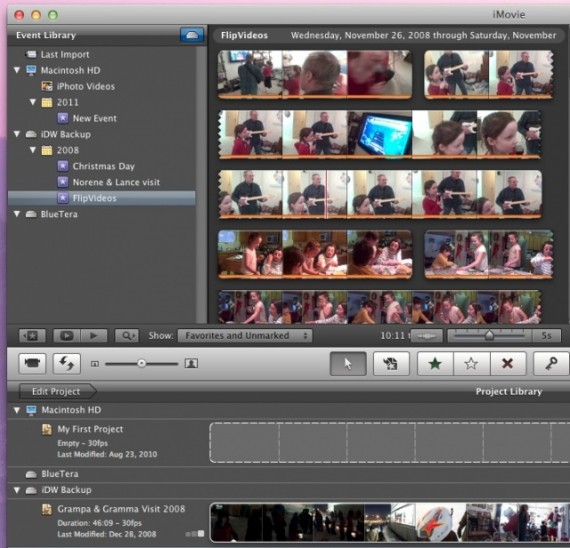
Task: Click the Project Library header label
Action: coord(509,391)
